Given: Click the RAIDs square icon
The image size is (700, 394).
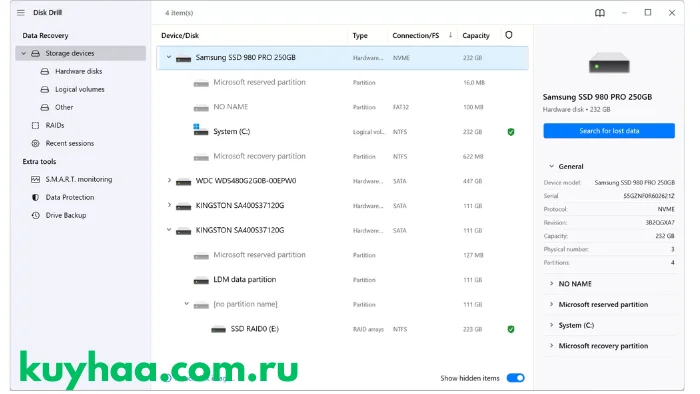Looking at the screenshot, I should pyautogui.click(x=35, y=125).
